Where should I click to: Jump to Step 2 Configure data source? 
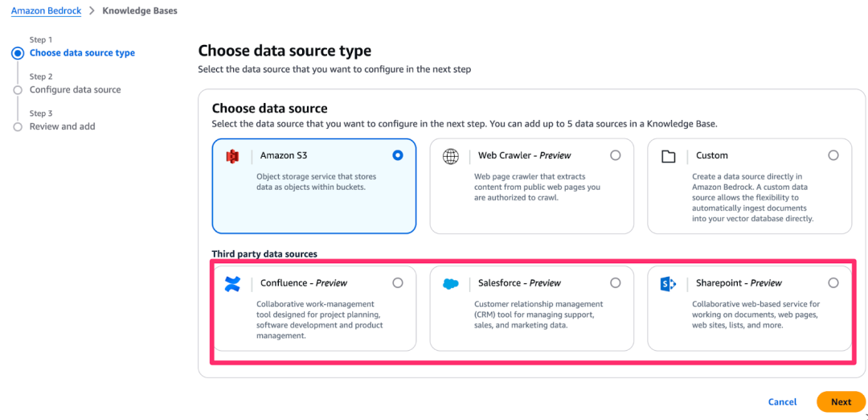pyautogui.click(x=75, y=90)
